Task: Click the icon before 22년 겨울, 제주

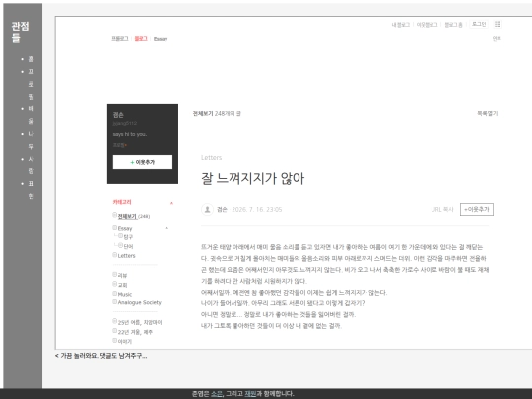Action: pyautogui.click(x=114, y=331)
